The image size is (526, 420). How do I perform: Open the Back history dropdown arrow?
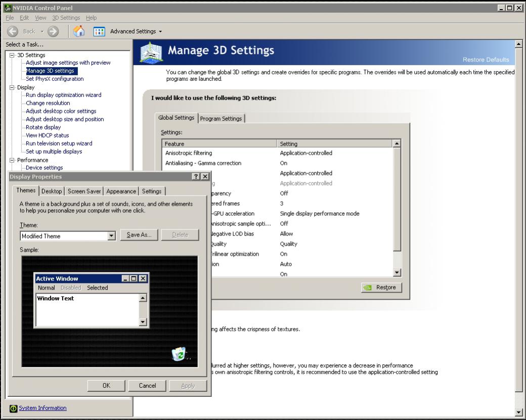point(42,31)
